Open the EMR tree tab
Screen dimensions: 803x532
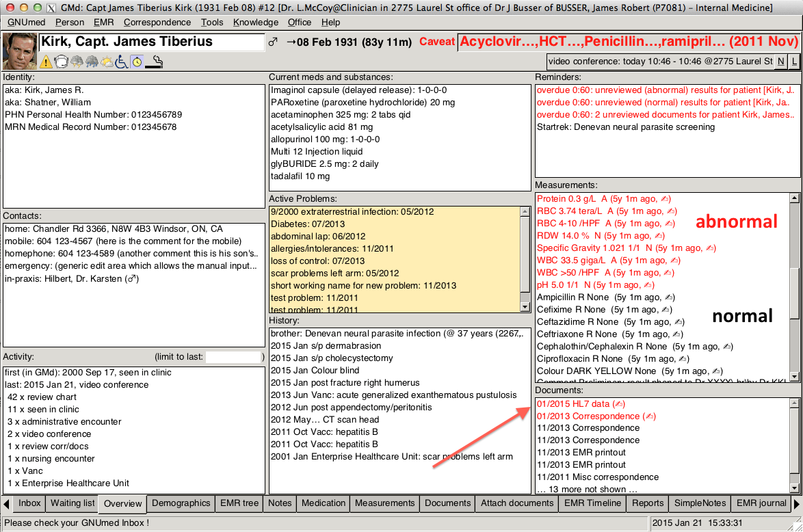[x=239, y=503]
